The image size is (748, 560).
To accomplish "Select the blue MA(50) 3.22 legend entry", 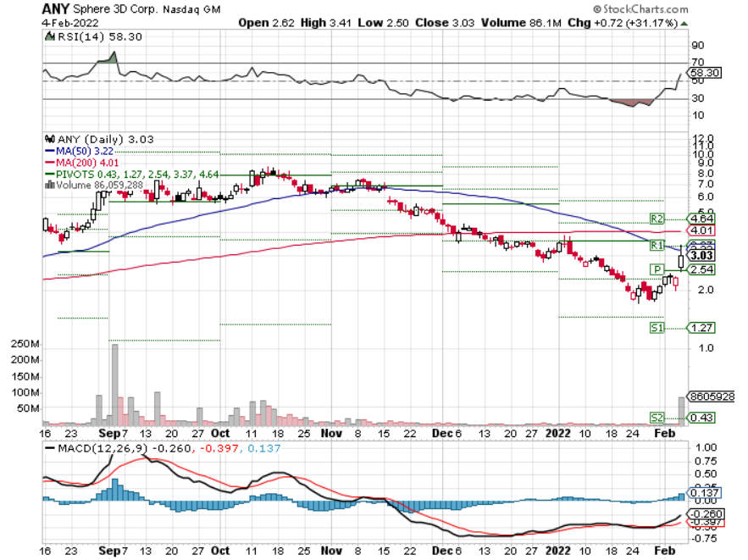I will (x=80, y=151).
